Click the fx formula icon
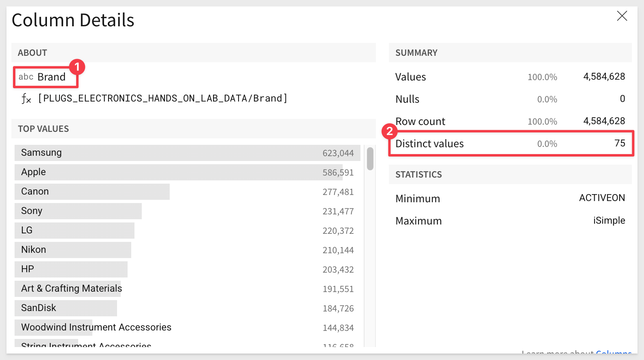Viewport: 644px width, 360px height. pyautogui.click(x=26, y=98)
